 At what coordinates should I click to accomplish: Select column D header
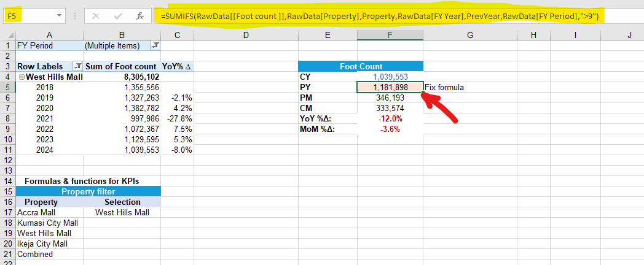coord(246,36)
